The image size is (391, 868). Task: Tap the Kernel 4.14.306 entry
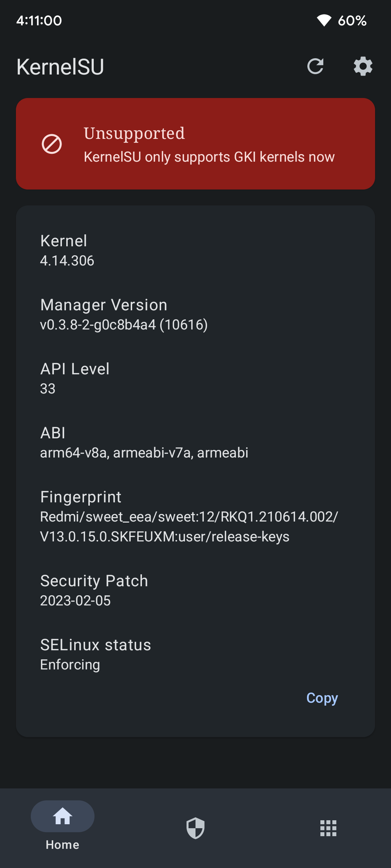[x=67, y=251]
